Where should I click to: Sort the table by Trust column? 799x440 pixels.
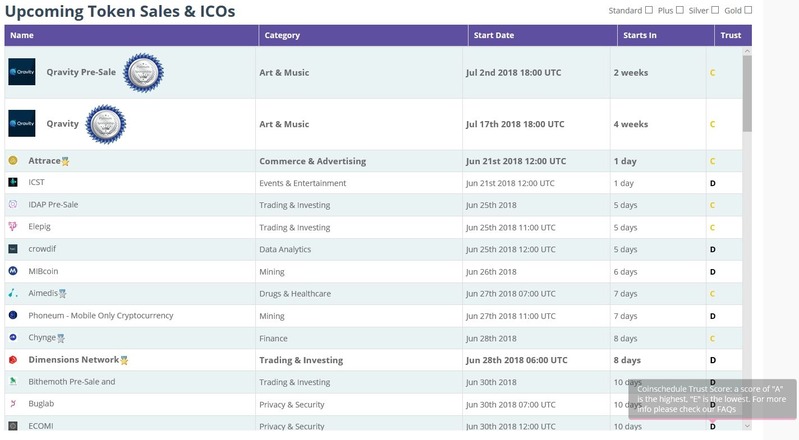click(729, 35)
